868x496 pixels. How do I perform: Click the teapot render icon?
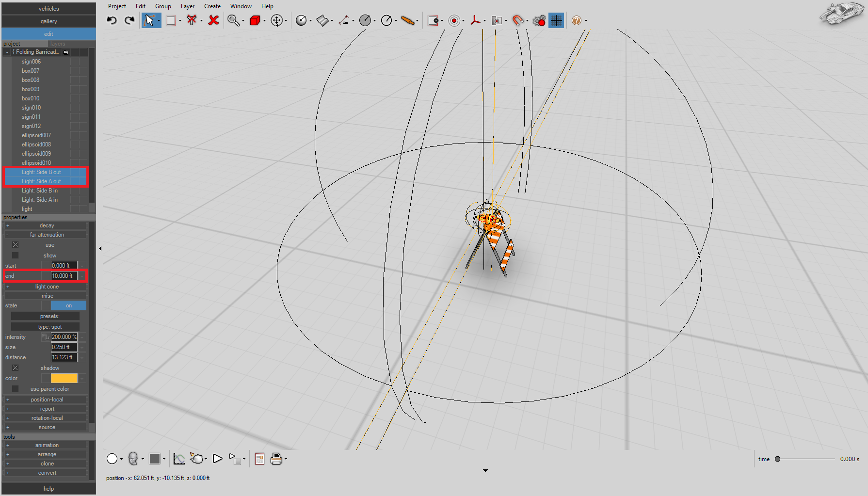pyautogui.click(x=196, y=459)
